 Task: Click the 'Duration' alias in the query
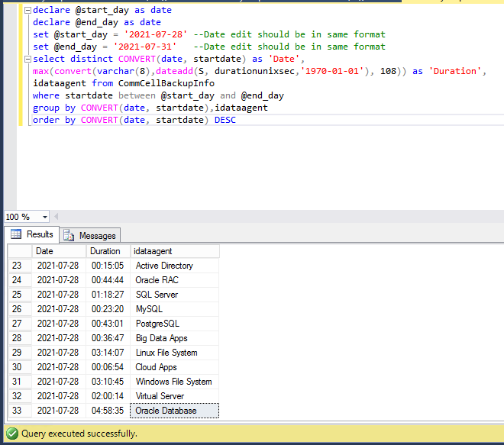point(455,71)
